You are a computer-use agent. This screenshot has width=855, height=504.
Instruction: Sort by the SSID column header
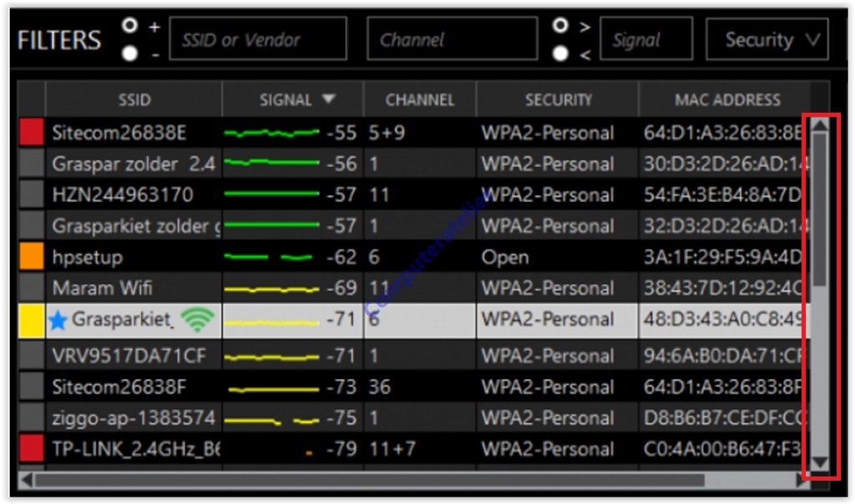pos(134,99)
